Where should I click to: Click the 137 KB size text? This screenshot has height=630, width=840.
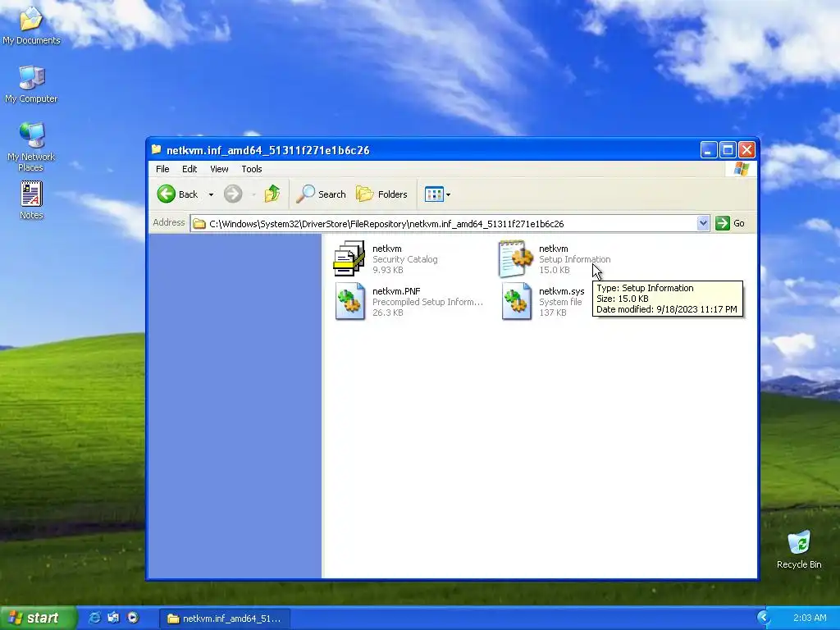coord(552,313)
